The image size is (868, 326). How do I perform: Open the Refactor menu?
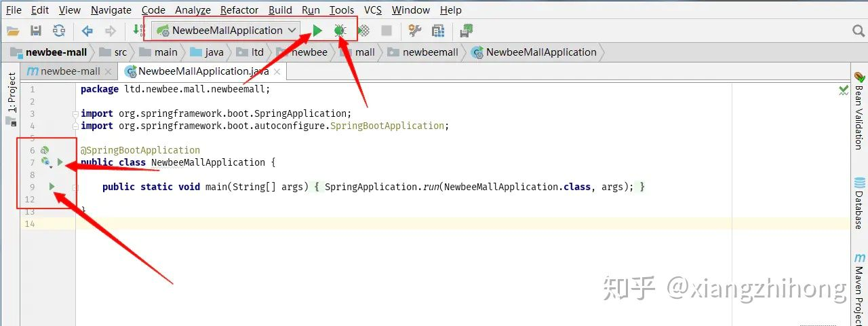[x=239, y=10]
